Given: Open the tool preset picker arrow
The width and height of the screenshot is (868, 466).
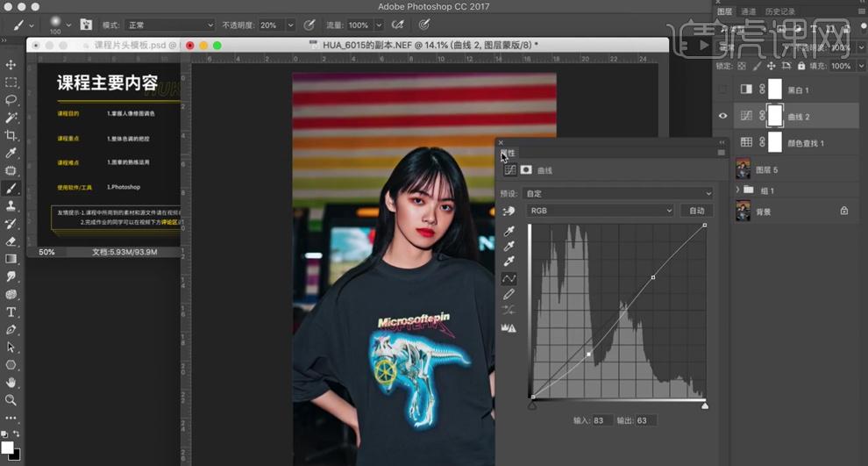Looking at the screenshot, I should coord(32,25).
